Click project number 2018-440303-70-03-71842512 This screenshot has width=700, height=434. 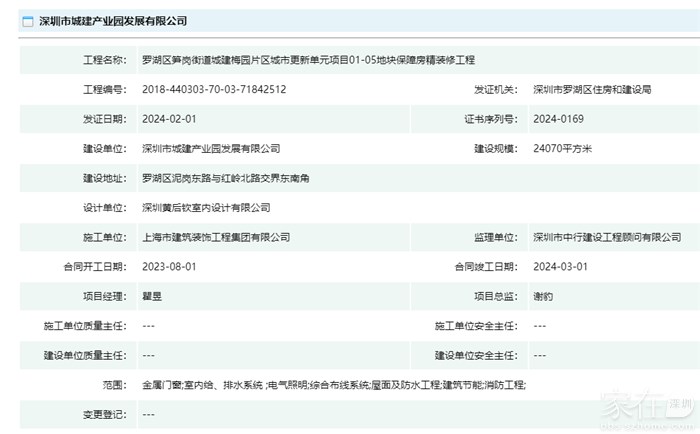214,89
